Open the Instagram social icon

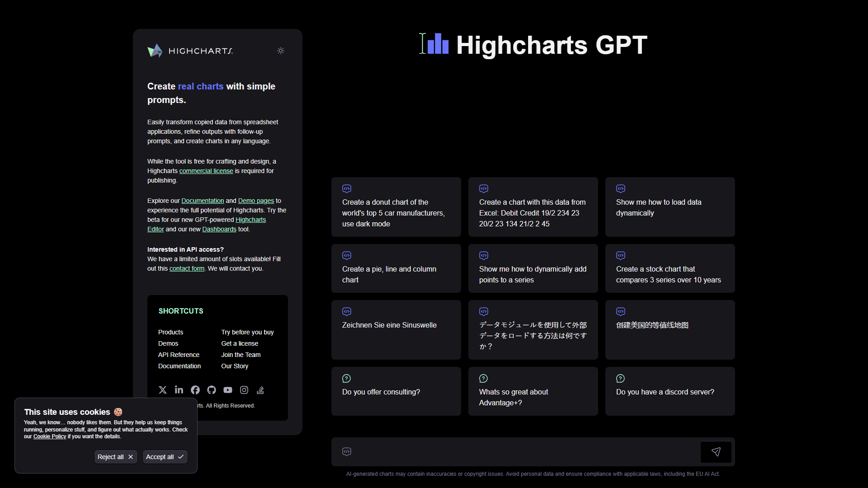244,390
